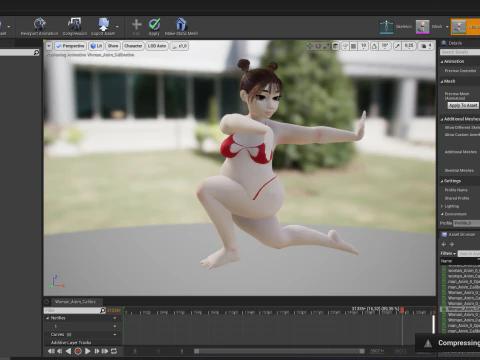Select the highlighted Animation mode tab
The image size is (480, 360).
(465, 27)
